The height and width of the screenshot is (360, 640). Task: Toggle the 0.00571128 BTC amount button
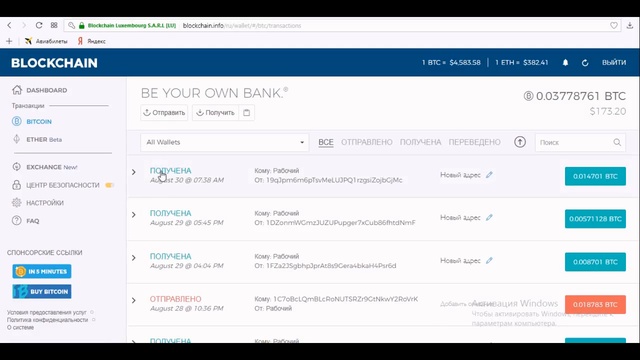pyautogui.click(x=595, y=219)
